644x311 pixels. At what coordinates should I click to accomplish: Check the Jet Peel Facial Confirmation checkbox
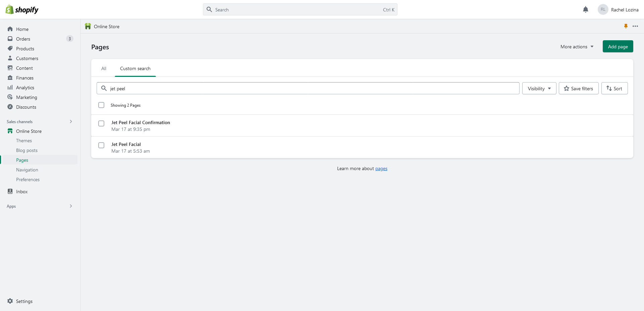101,123
